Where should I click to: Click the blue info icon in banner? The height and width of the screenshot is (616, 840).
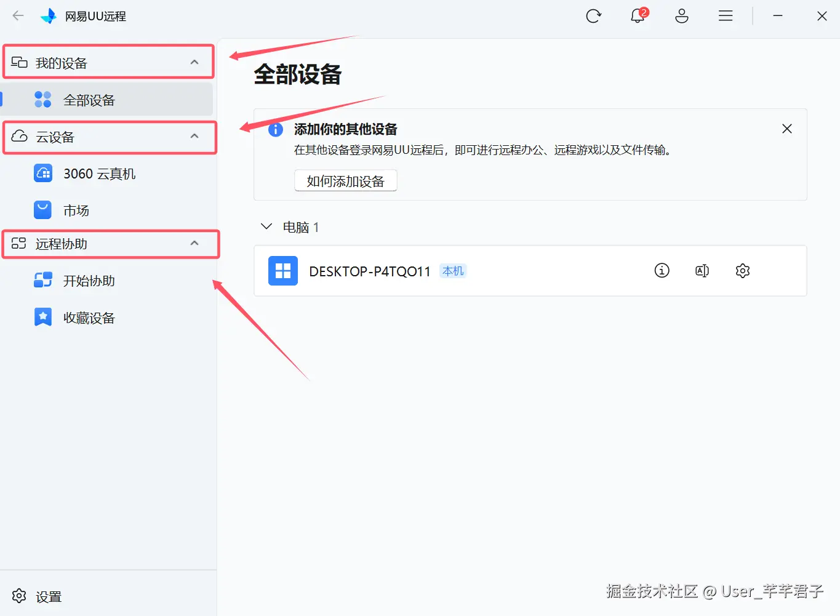click(x=276, y=129)
